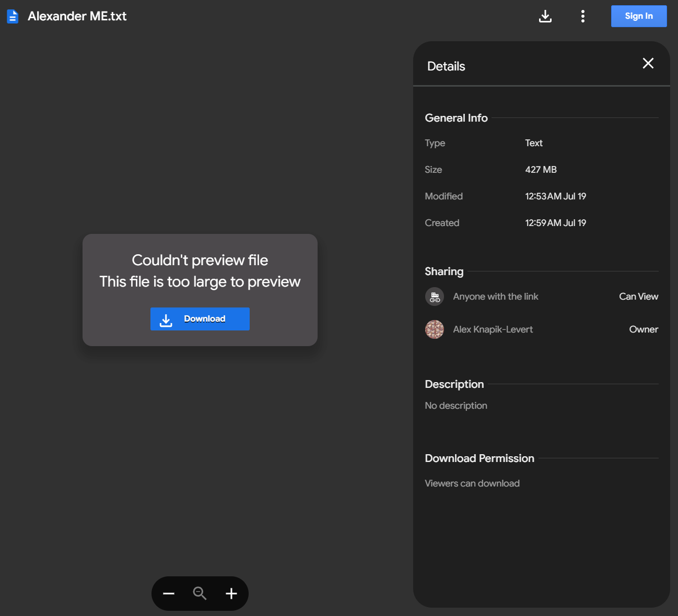Click the download icon in top header
Screen dimensions: 678x616
pyautogui.click(x=545, y=16)
